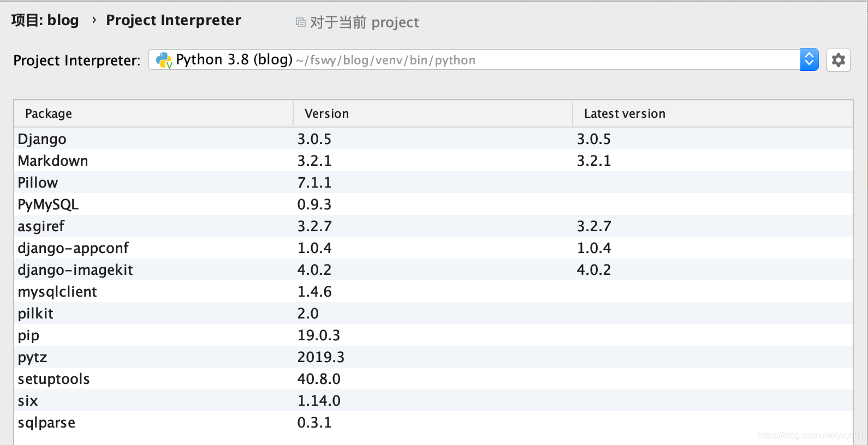The height and width of the screenshot is (445, 868).
Task: Click the Project Interpreter: field label
Action: click(77, 61)
